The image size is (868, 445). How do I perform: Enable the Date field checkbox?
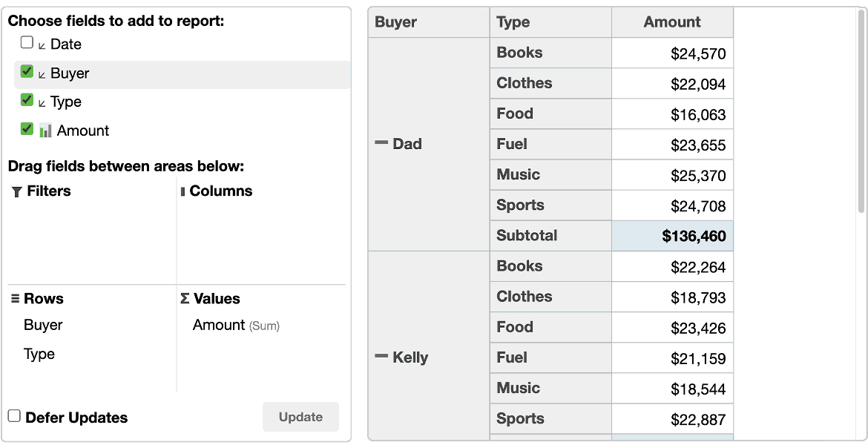click(27, 42)
